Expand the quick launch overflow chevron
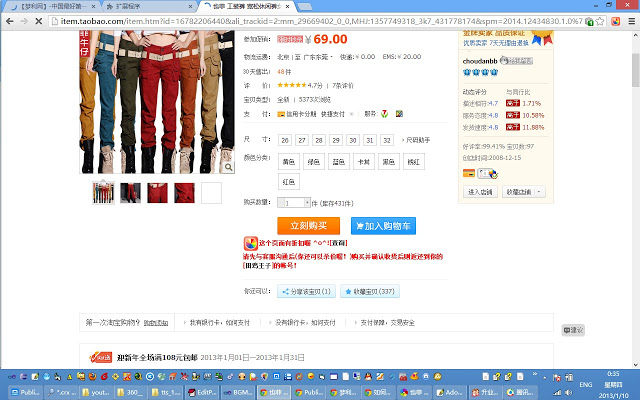The height and width of the screenshot is (400, 640). tap(534, 374)
